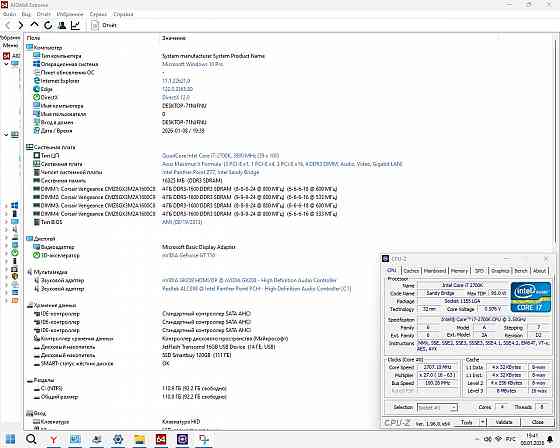The image size is (560, 448).
Task: Select the Windows-logo operating system sidebar icon
Action: pyautogui.click(x=15, y=205)
